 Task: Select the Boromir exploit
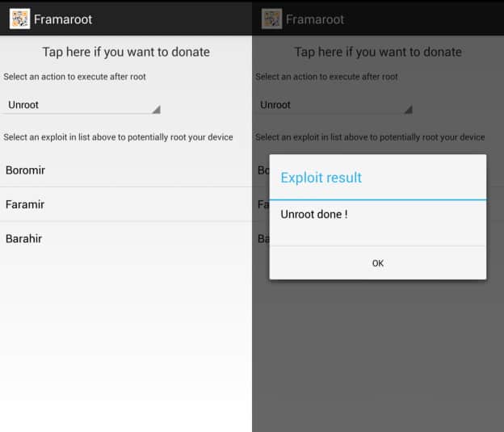point(126,170)
